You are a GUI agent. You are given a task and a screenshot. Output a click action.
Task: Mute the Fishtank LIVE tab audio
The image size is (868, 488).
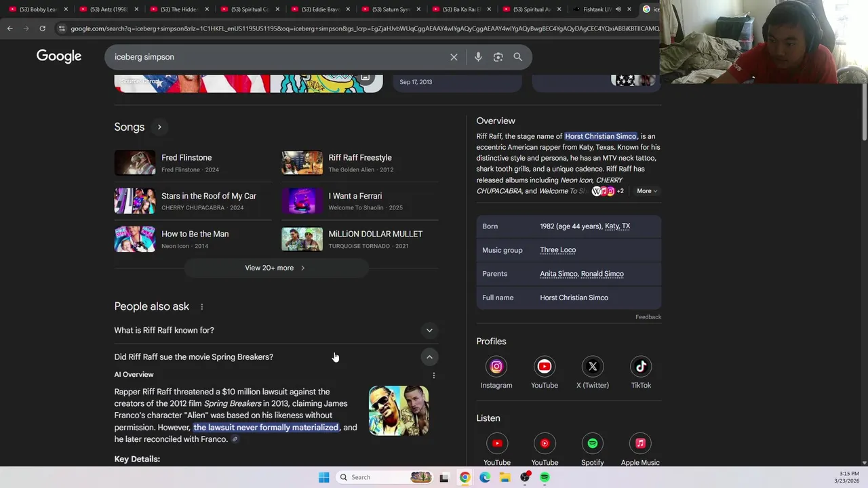click(618, 9)
